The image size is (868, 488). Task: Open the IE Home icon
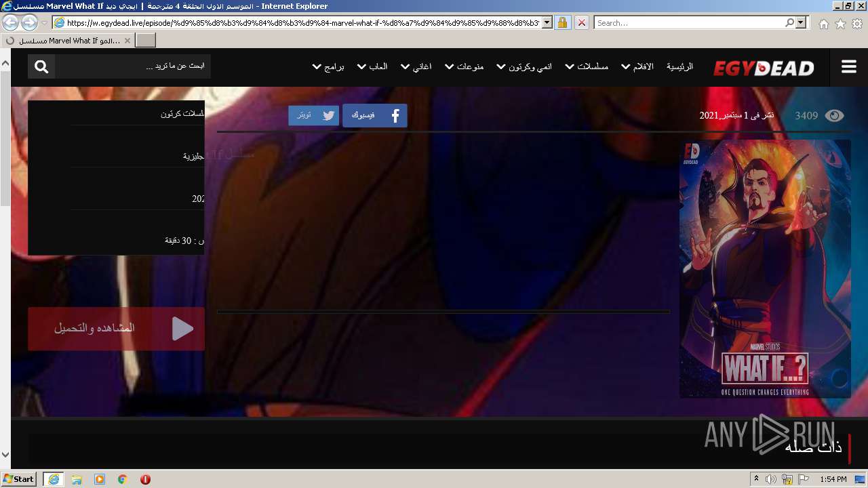(x=823, y=23)
